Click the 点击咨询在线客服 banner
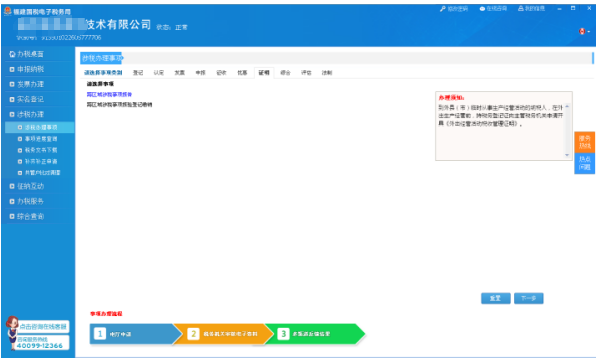Screen dimensions: 605x360 pos(43,326)
